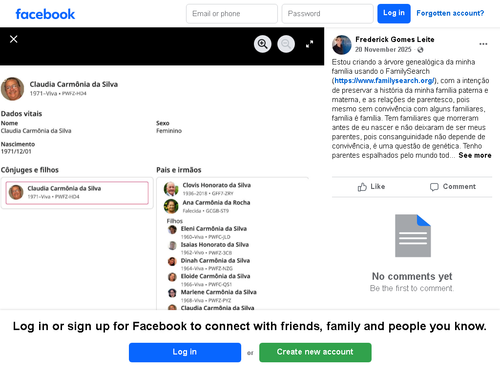500x375 pixels.
Task: Click Clovis Honorato da Silva's portrait
Action: click(171, 189)
